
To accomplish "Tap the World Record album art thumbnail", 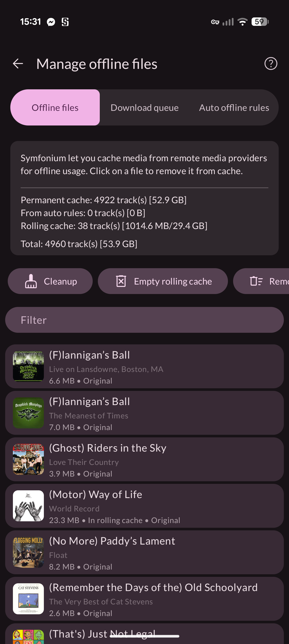I will pyautogui.click(x=28, y=506).
